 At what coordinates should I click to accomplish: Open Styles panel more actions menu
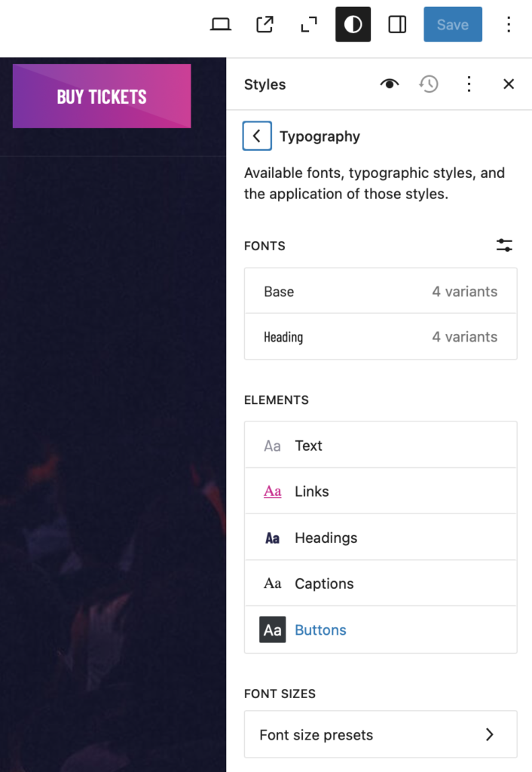click(x=469, y=84)
